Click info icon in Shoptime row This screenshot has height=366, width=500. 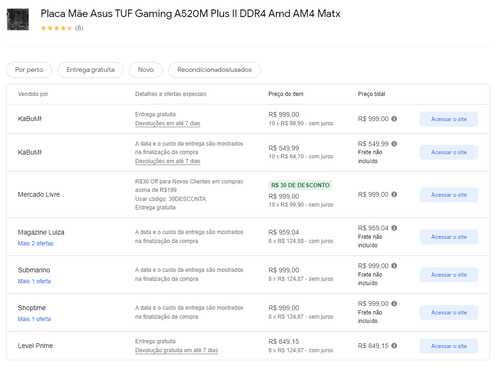tap(394, 304)
